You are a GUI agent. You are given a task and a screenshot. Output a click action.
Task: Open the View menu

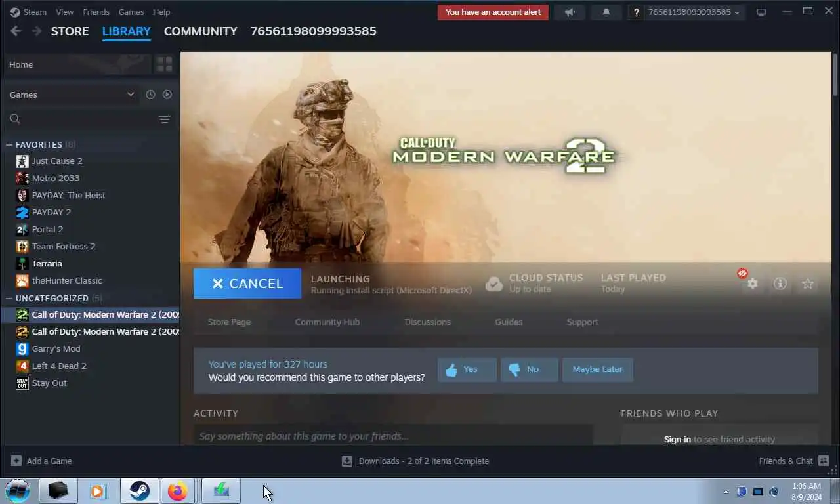pos(64,12)
